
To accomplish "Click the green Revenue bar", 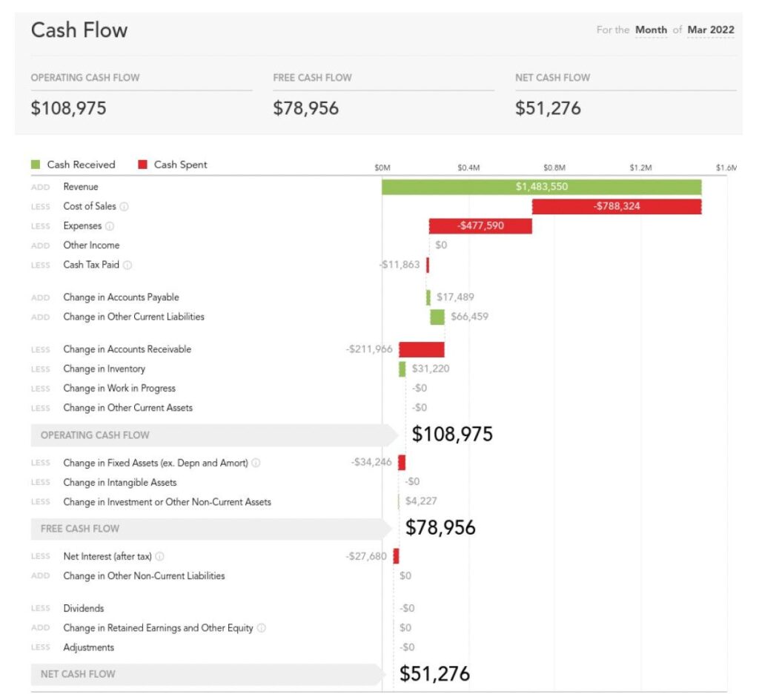I will (x=541, y=187).
